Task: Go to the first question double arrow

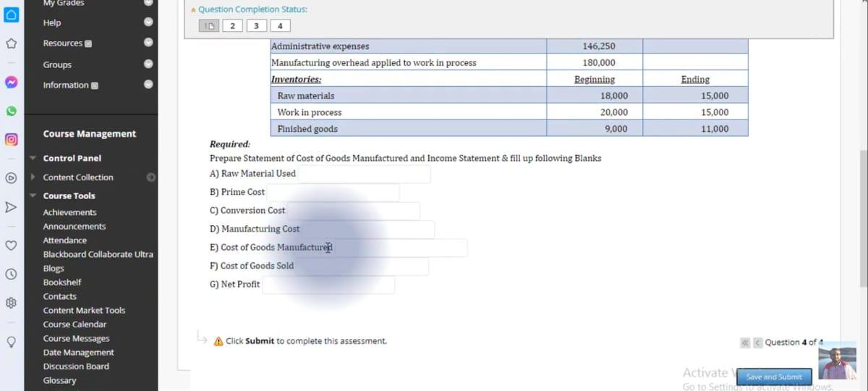Action: pyautogui.click(x=745, y=342)
